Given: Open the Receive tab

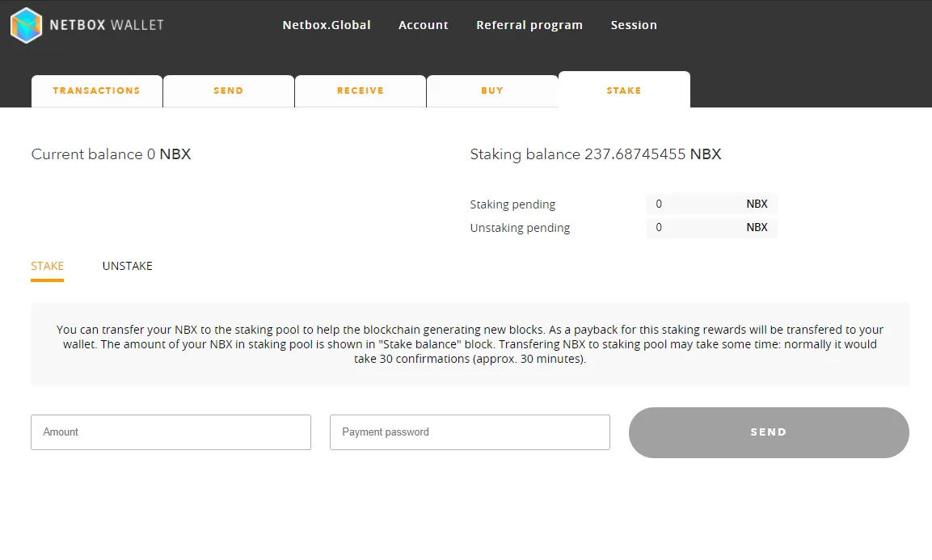Looking at the screenshot, I should [361, 91].
